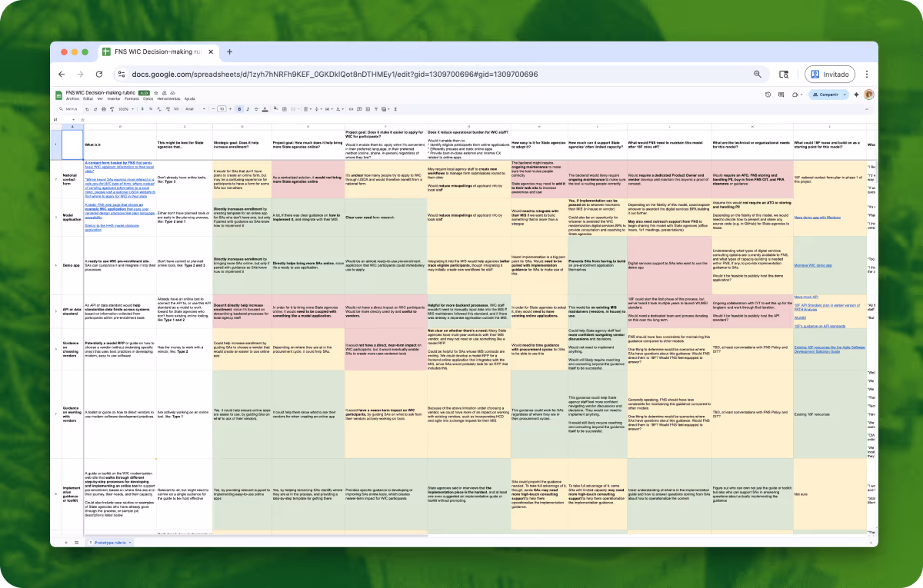Open the Prototype rubric sheet tab menu

(131, 542)
